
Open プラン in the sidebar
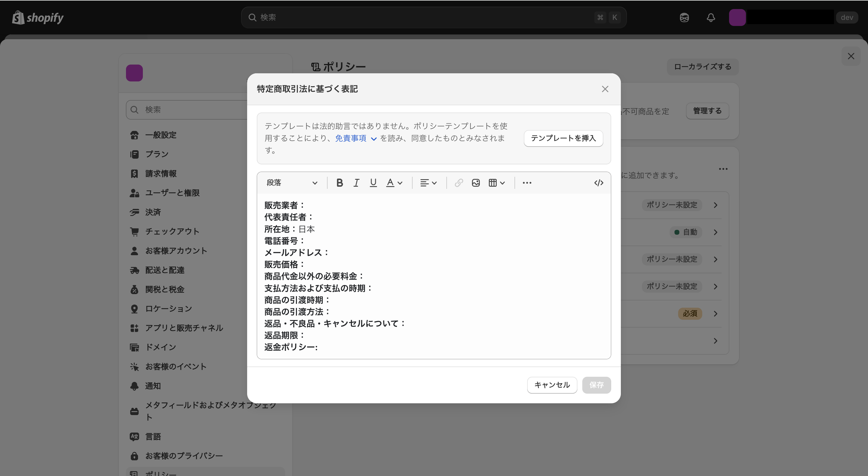click(157, 154)
